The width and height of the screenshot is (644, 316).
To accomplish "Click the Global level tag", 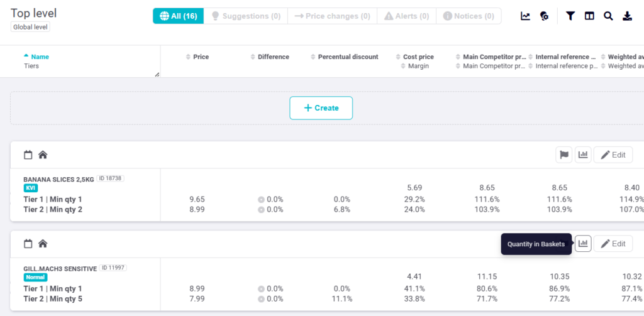I will point(30,27).
